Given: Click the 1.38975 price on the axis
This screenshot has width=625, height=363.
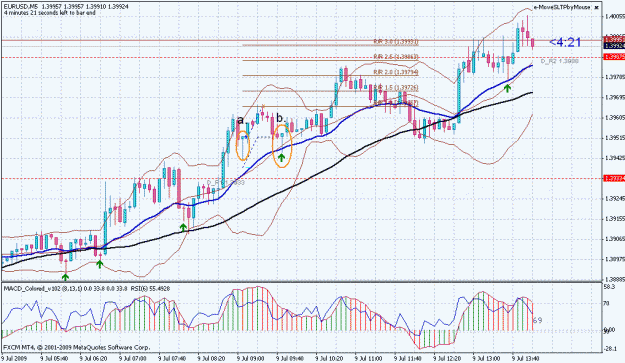Looking at the screenshot, I should pos(614,259).
